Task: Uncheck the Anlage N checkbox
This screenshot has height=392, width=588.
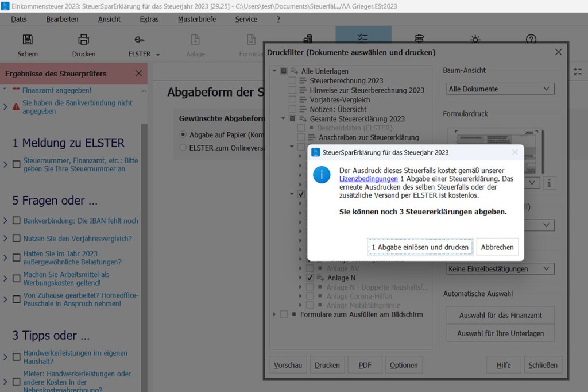Action: 310,278
